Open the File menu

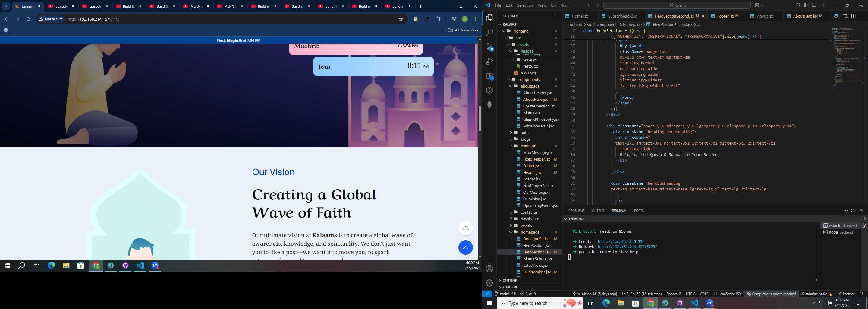pyautogui.click(x=498, y=5)
